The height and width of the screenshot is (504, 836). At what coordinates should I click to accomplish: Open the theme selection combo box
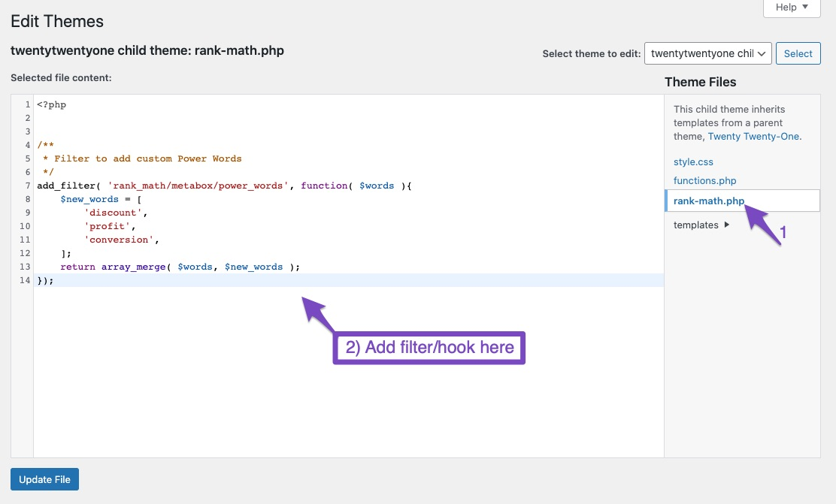click(x=707, y=53)
